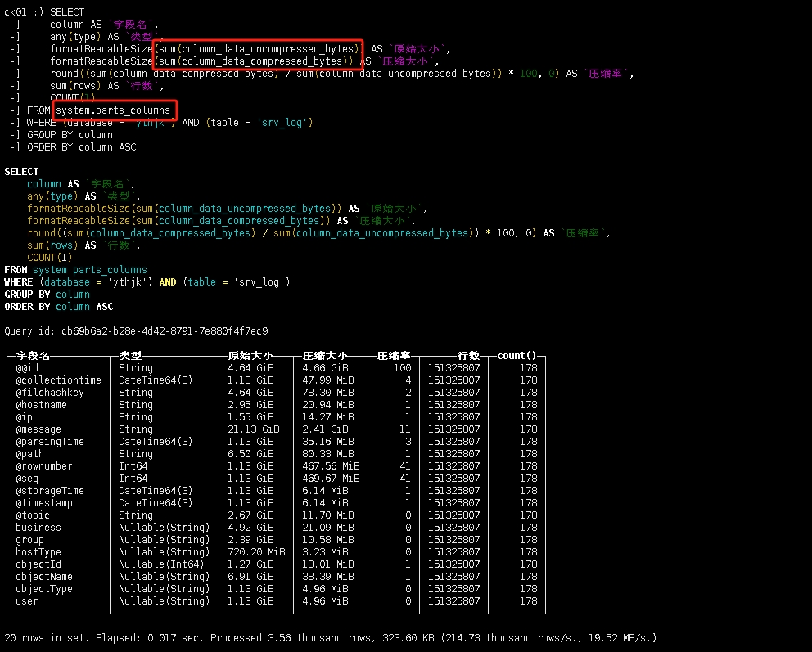Click the 3.23 MiB compressed size value

pos(325,552)
